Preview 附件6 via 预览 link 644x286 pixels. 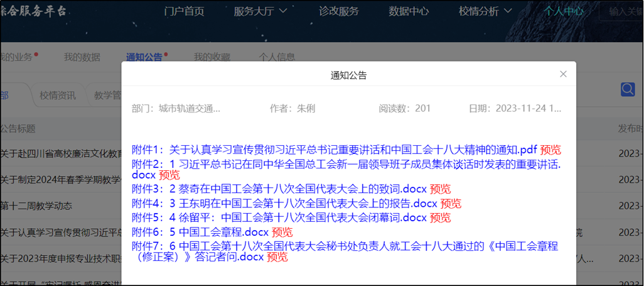[282, 231]
